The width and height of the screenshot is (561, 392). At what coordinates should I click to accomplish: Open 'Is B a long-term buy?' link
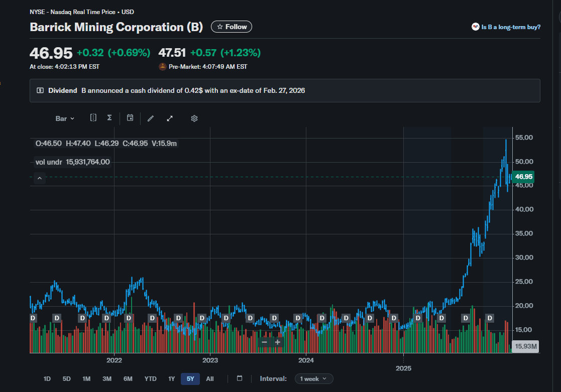click(x=511, y=27)
